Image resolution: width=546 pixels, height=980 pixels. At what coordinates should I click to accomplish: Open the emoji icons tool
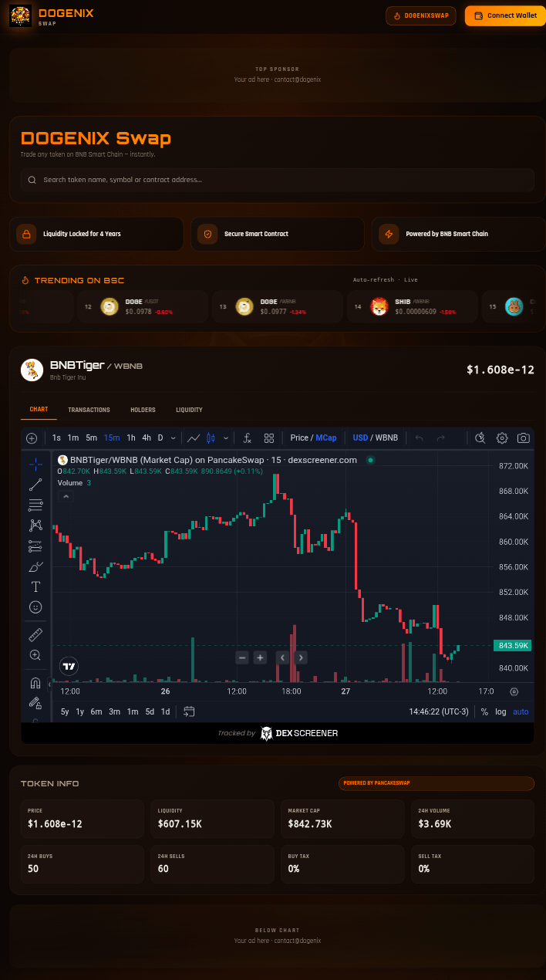(x=35, y=607)
